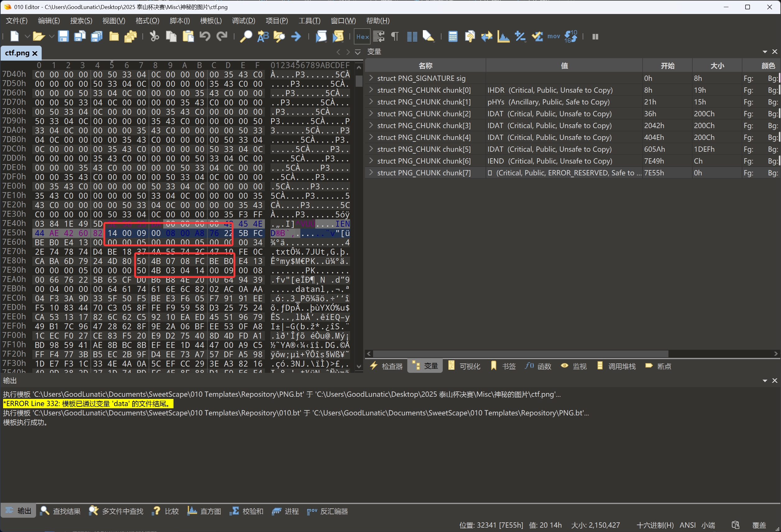Close the 变量 panel
Image resolution: width=781 pixels, height=532 pixels.
click(x=774, y=51)
